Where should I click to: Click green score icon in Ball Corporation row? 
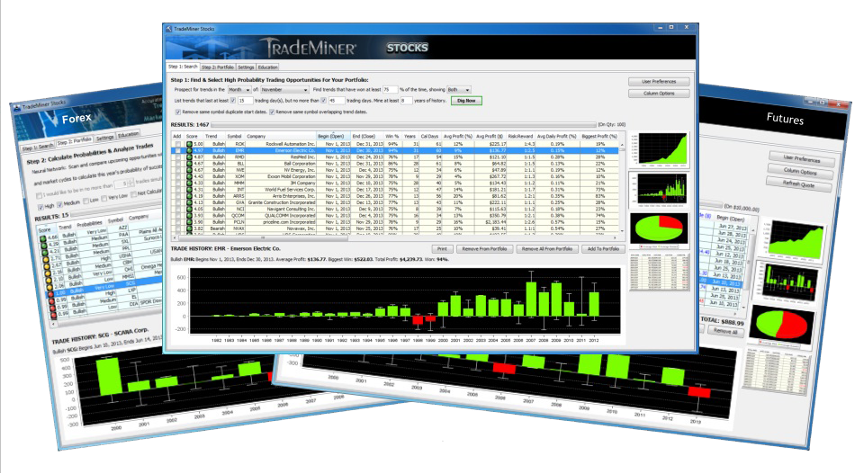190,164
